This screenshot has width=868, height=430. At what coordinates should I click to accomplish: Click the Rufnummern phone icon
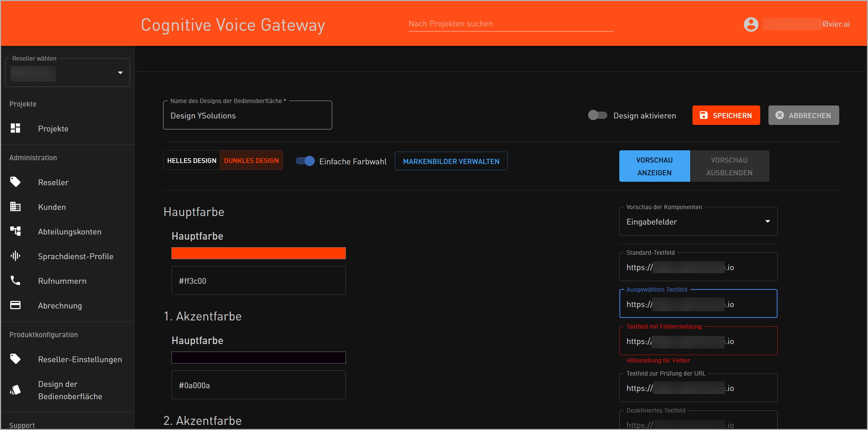coord(15,280)
